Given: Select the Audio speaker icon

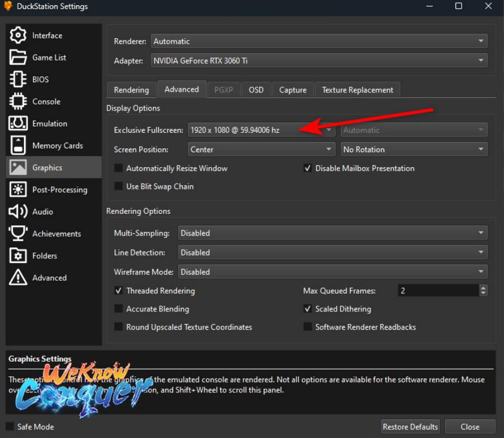Looking at the screenshot, I should coord(18,212).
